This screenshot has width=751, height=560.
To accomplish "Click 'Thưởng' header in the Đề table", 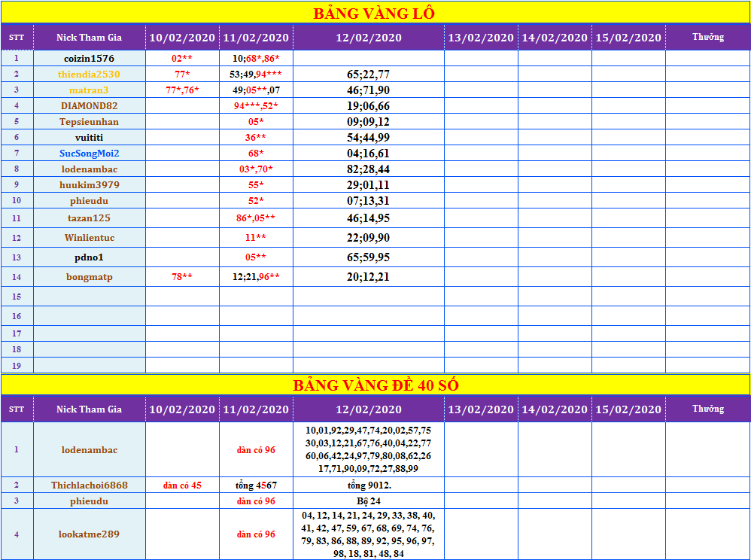I will point(707,409).
